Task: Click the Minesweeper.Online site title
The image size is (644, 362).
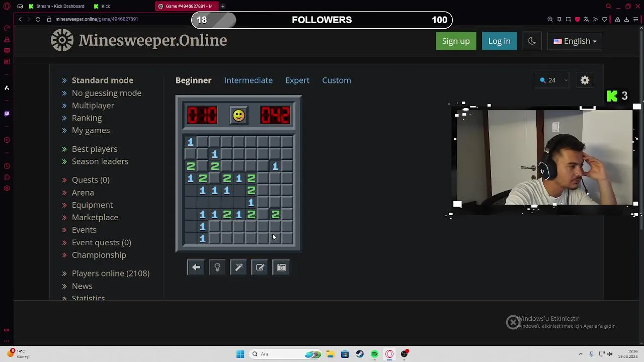Action: tap(153, 41)
